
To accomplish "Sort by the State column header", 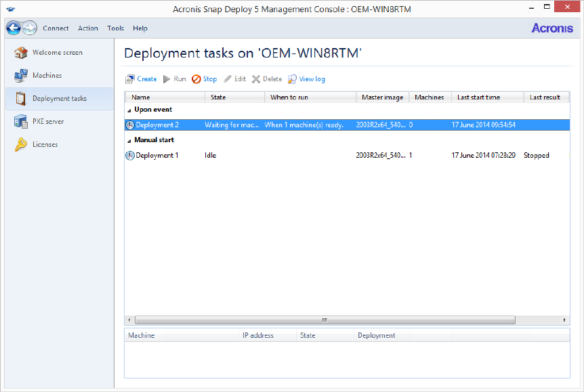I will point(234,97).
